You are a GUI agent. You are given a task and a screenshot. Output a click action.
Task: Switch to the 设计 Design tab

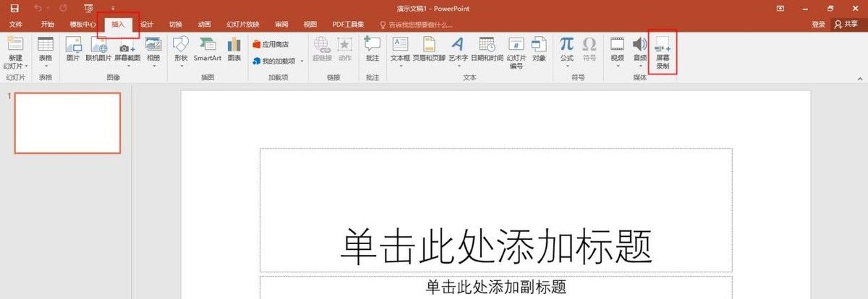pos(147,25)
